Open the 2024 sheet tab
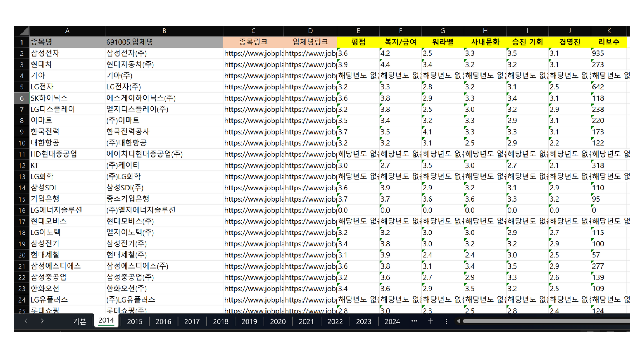The width and height of the screenshot is (644, 358). coord(392,321)
